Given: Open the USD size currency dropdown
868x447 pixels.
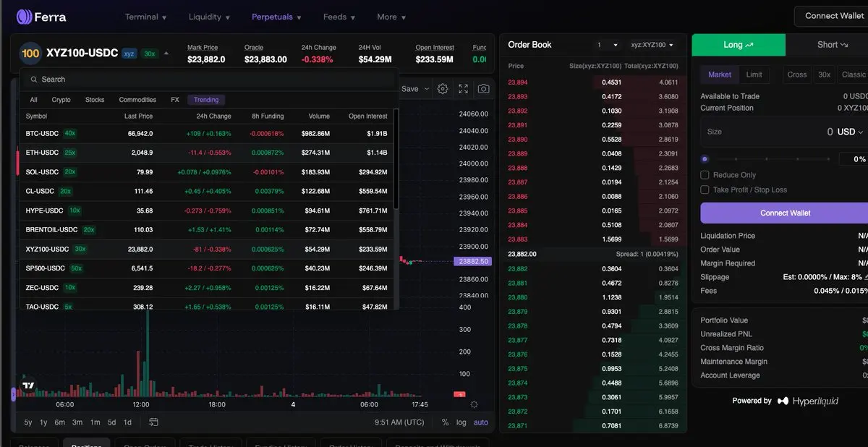Looking at the screenshot, I should tap(851, 132).
